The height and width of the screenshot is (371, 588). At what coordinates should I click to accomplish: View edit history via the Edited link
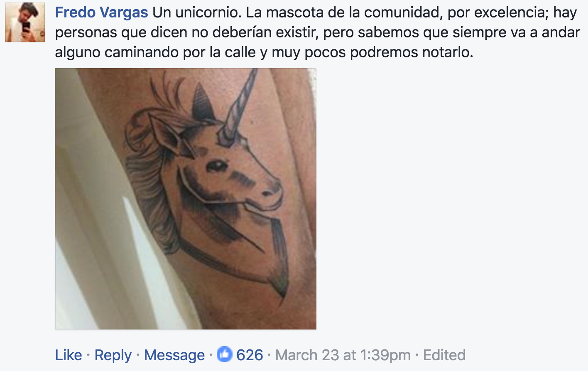(444, 355)
